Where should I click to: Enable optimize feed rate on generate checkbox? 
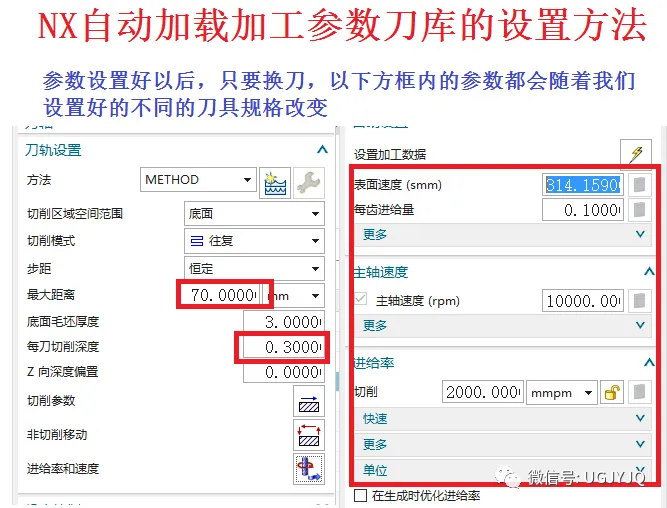click(360, 496)
